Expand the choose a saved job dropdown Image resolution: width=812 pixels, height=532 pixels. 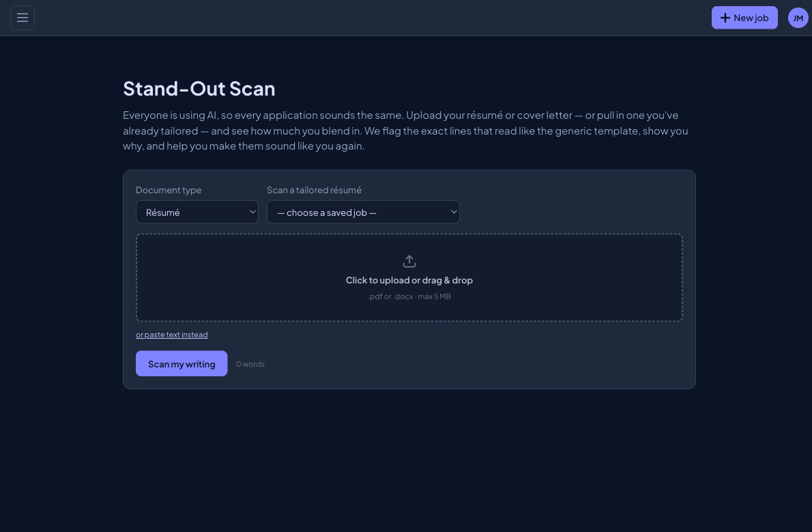[363, 212]
